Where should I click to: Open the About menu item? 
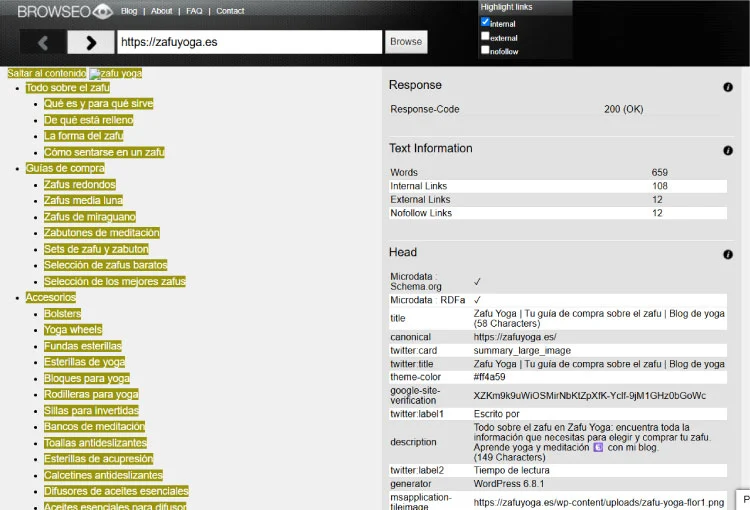(162, 11)
